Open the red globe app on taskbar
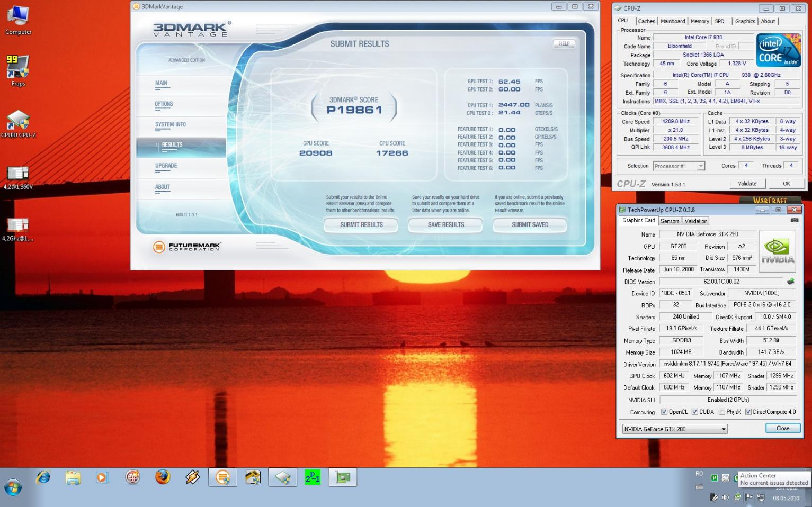 coord(132,477)
